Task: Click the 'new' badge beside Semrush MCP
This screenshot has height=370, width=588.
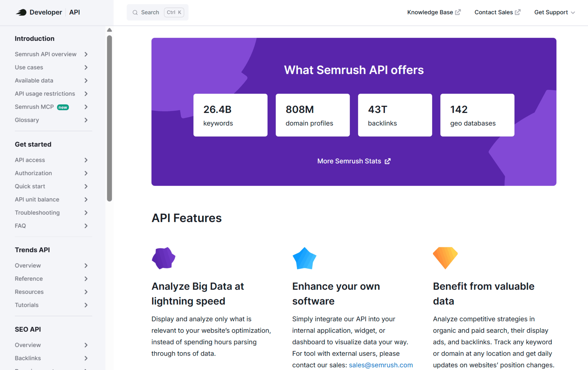Action: [x=63, y=107]
